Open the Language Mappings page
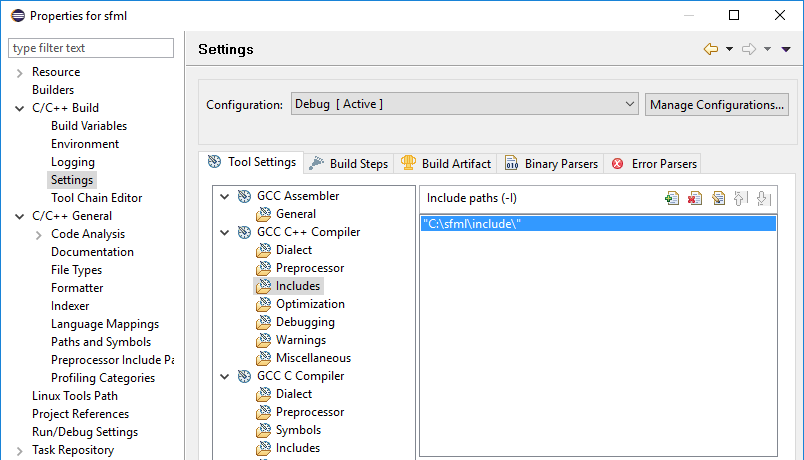The width and height of the screenshot is (804, 460). click(x=105, y=324)
